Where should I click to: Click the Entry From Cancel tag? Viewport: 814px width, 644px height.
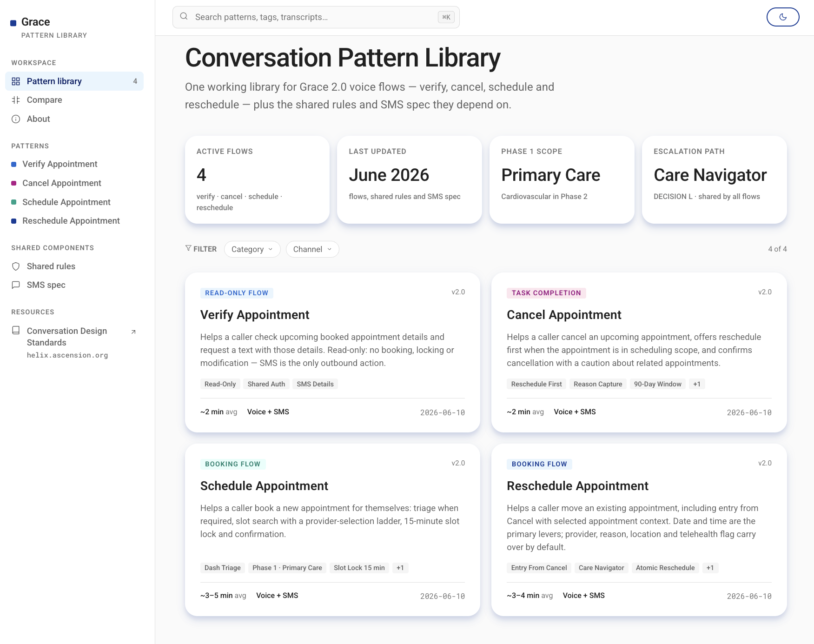coord(539,568)
